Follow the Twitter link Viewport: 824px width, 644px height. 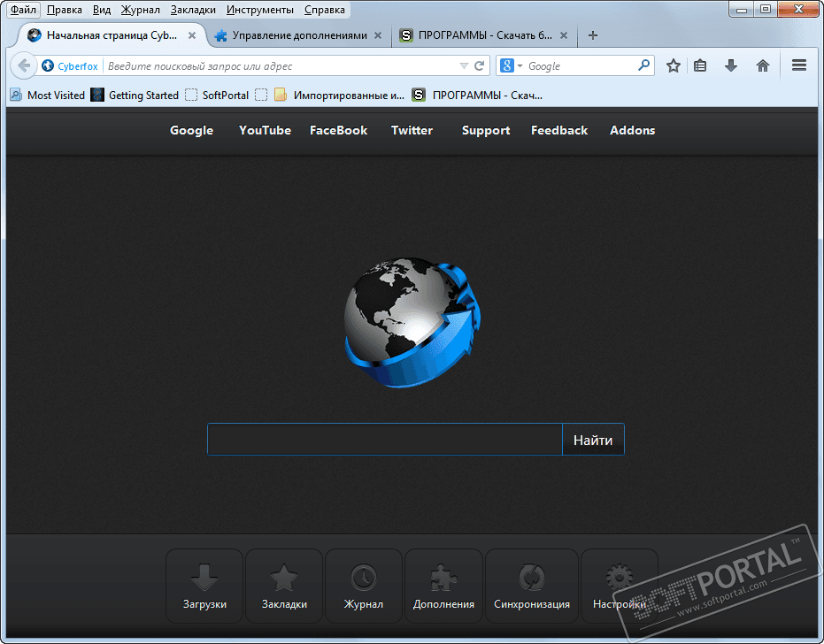412,130
